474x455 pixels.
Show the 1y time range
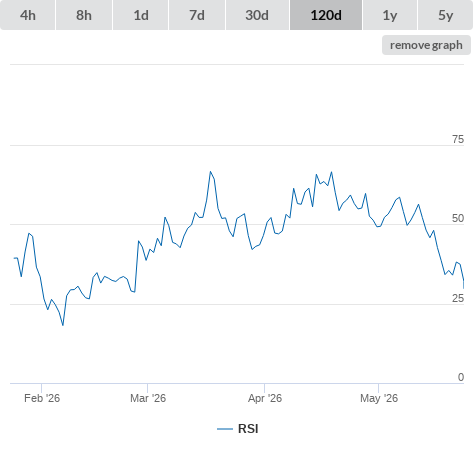click(x=390, y=15)
